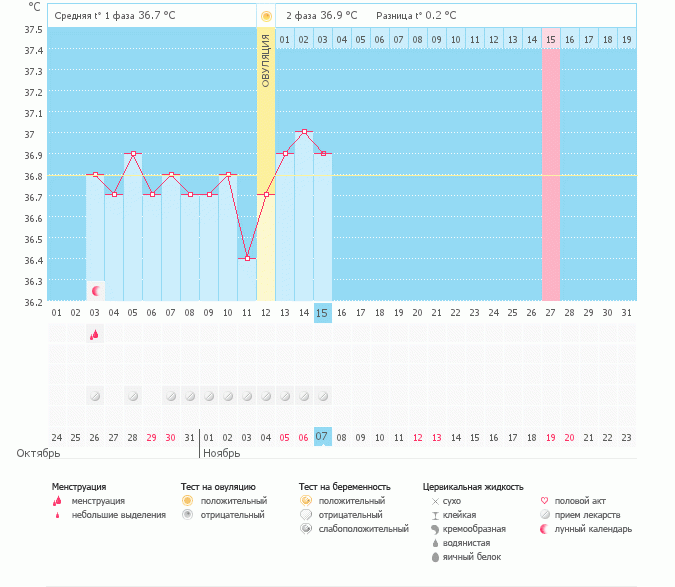Viewport: 675px width, 587px height.
Task: Click the medication pill icon under highlighted day 15
Action: pos(322,397)
